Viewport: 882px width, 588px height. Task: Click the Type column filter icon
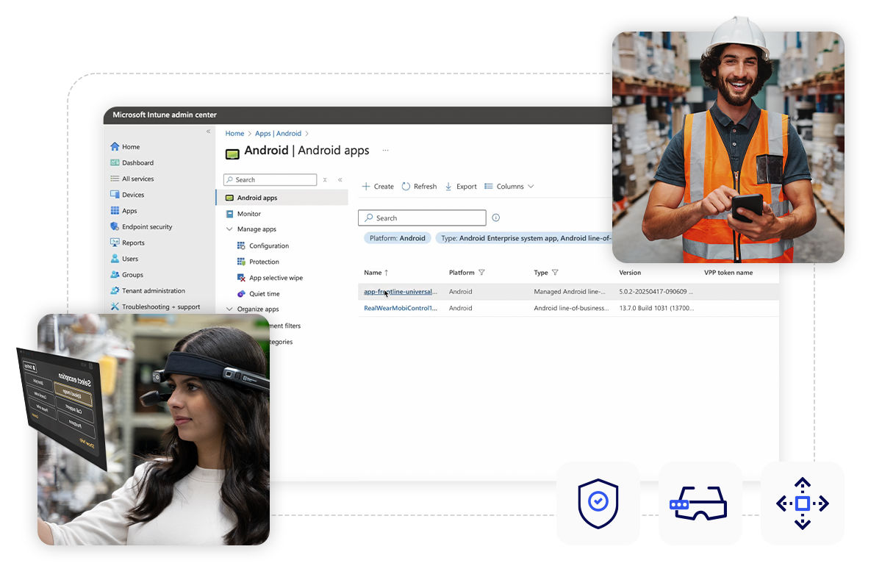pyautogui.click(x=555, y=273)
